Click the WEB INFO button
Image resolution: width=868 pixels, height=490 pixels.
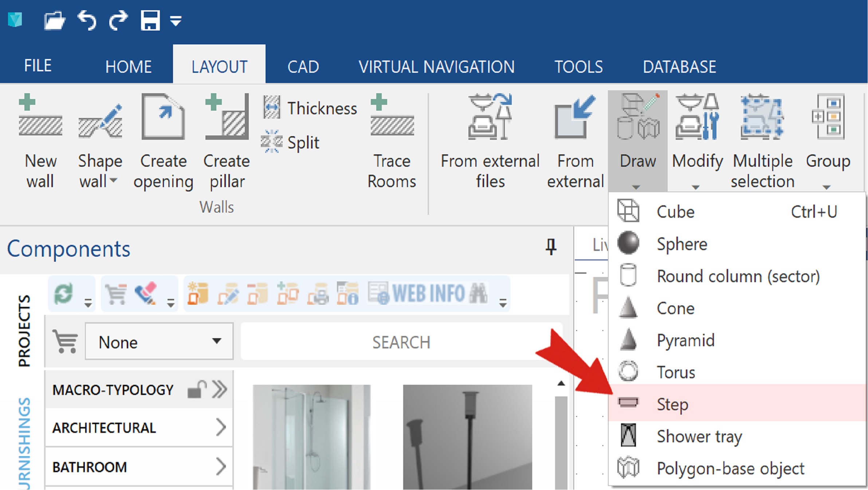428,293
